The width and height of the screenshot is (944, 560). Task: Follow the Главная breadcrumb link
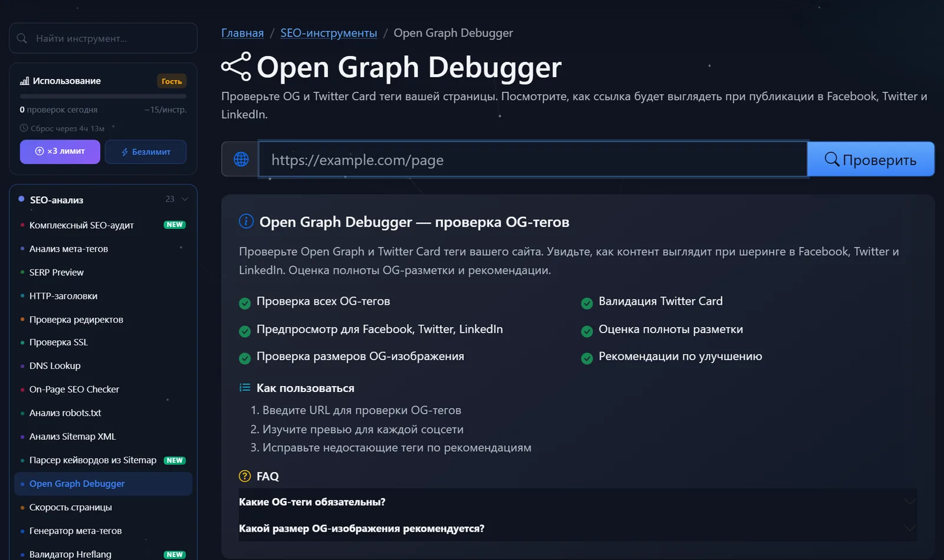tap(242, 33)
